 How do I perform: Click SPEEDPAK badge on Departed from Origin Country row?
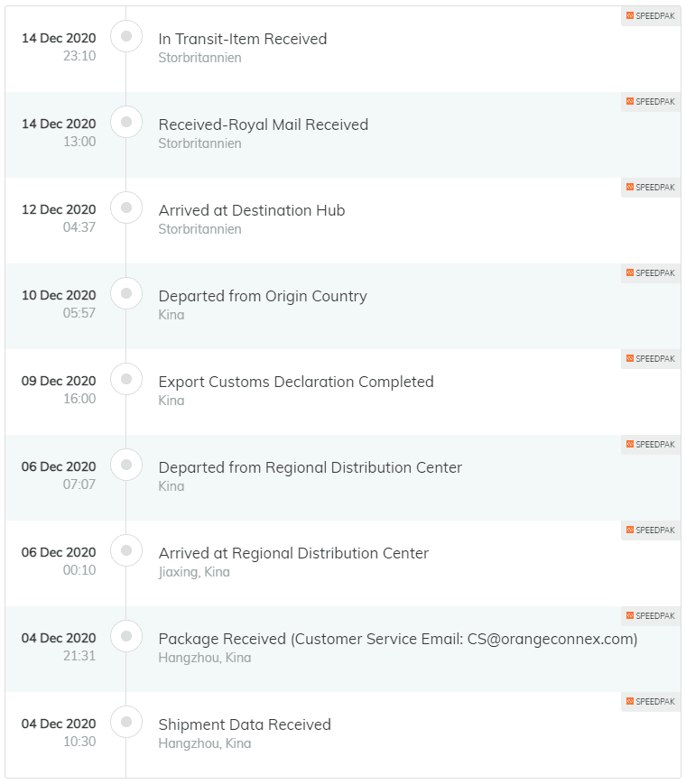(651, 273)
